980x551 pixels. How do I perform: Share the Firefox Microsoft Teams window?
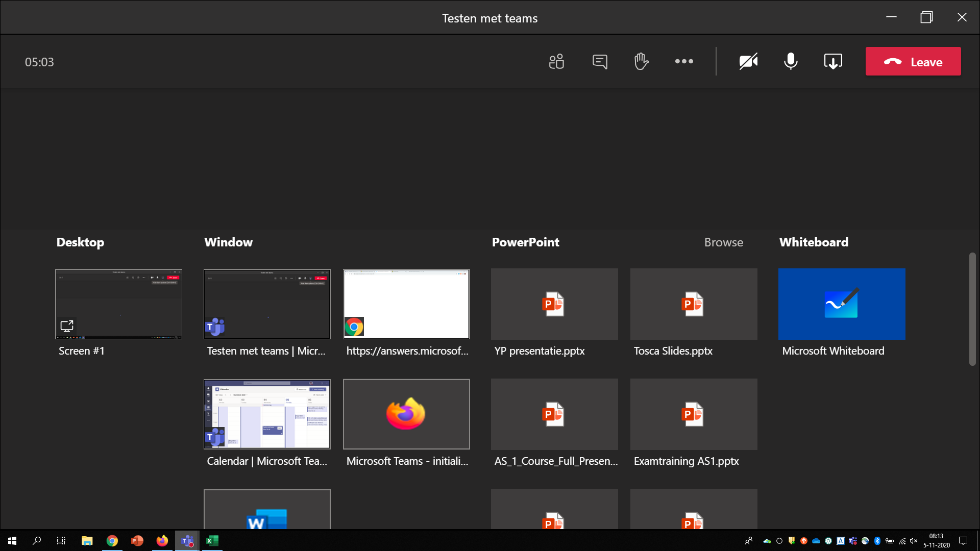[x=406, y=414]
